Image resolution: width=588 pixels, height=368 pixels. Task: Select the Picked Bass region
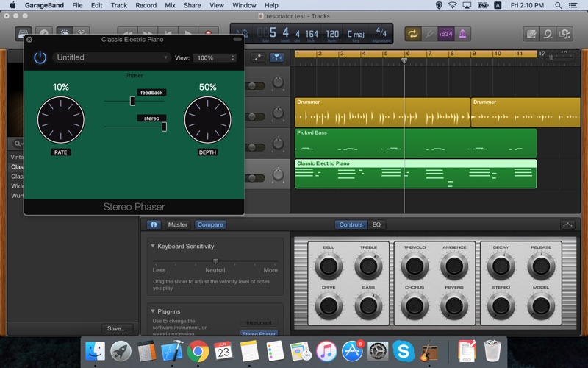tap(415, 143)
